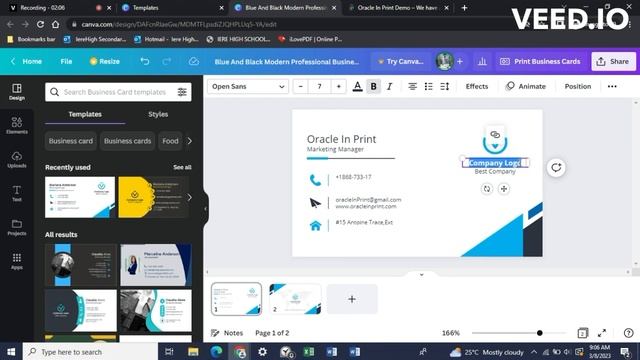Viewport: 640px width, 360px height.
Task: Click the move handle under the text box
Action: (504, 189)
